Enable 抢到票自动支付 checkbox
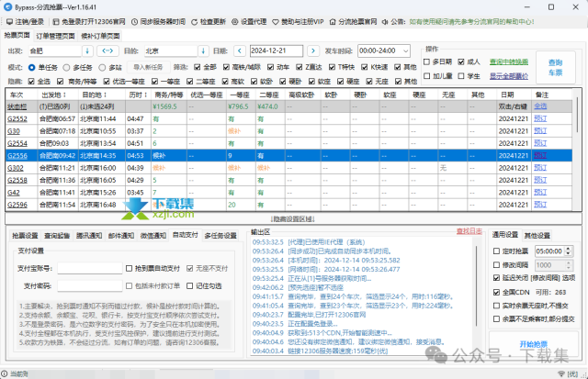 click(x=129, y=268)
